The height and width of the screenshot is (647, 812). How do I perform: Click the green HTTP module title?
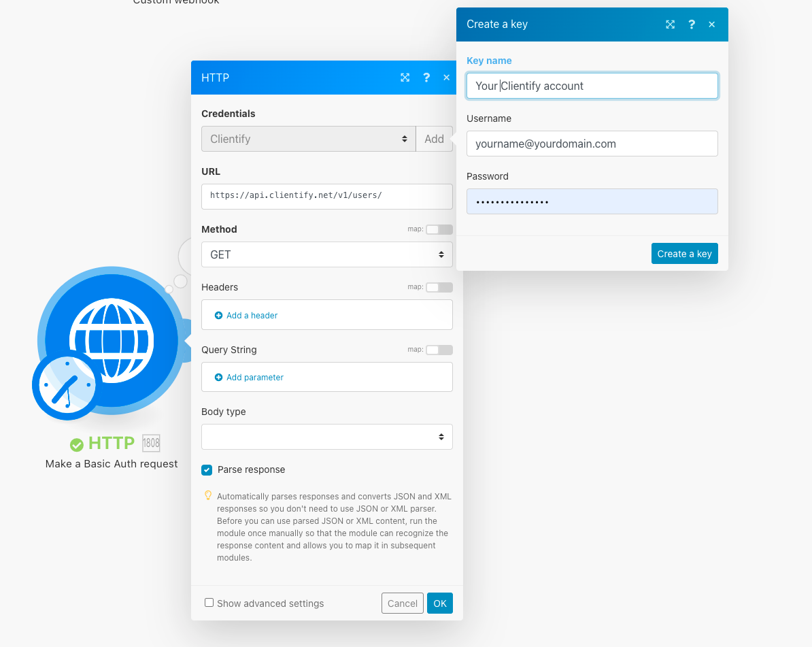tap(112, 443)
